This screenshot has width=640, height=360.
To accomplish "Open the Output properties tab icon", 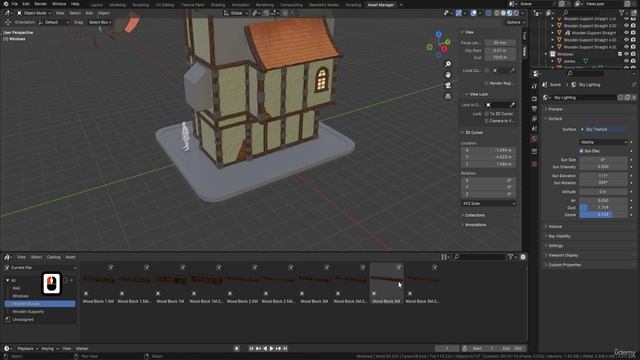I will pos(534,109).
